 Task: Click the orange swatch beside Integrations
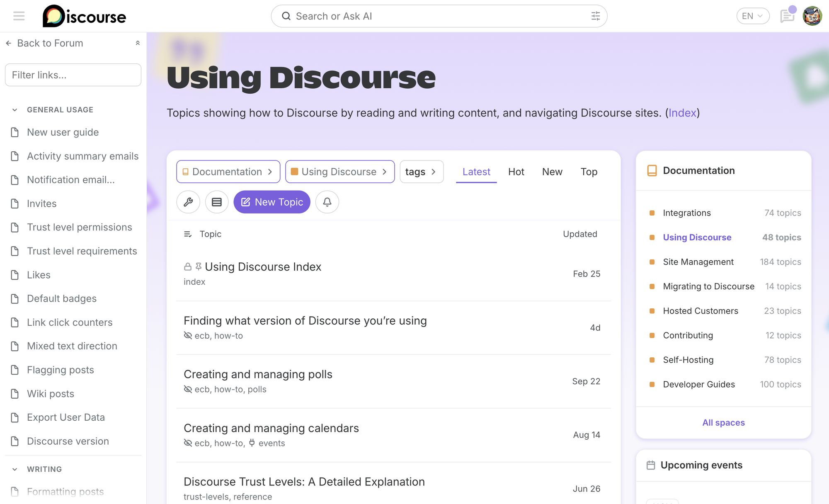coord(652,213)
